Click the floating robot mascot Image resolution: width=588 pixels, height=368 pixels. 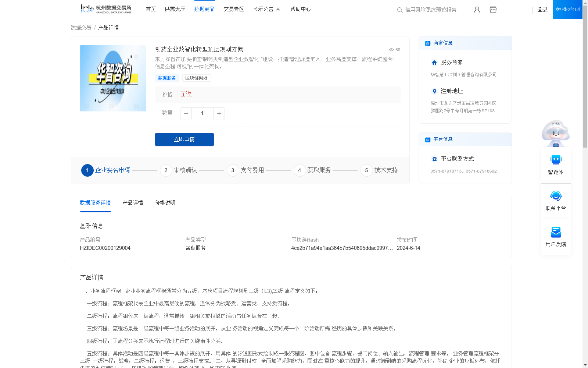tap(556, 133)
